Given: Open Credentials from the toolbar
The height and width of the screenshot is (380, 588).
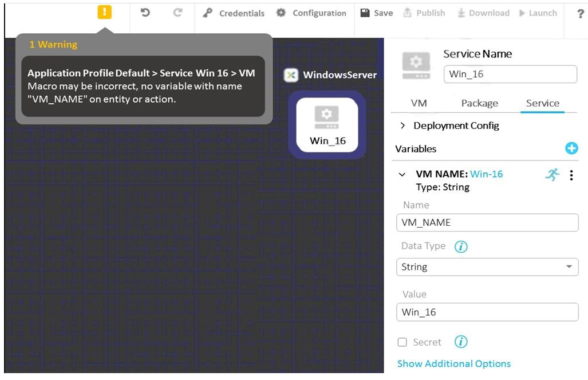Looking at the screenshot, I should pos(234,13).
